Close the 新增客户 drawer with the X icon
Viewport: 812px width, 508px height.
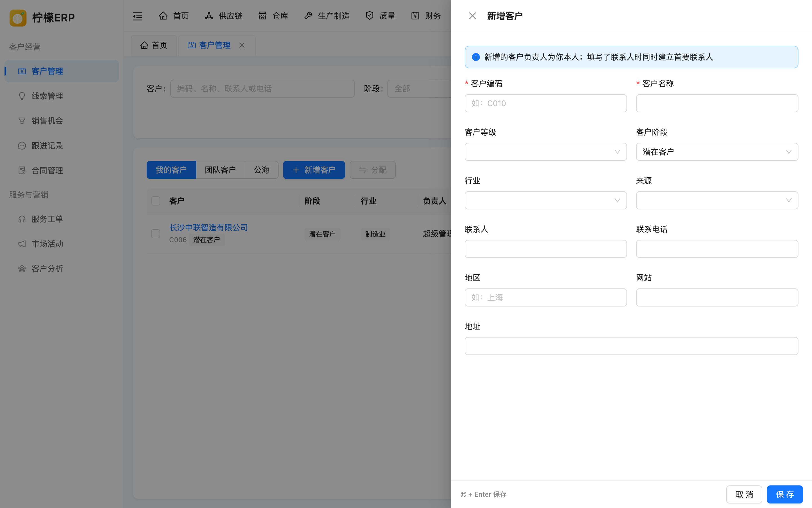[x=472, y=16]
